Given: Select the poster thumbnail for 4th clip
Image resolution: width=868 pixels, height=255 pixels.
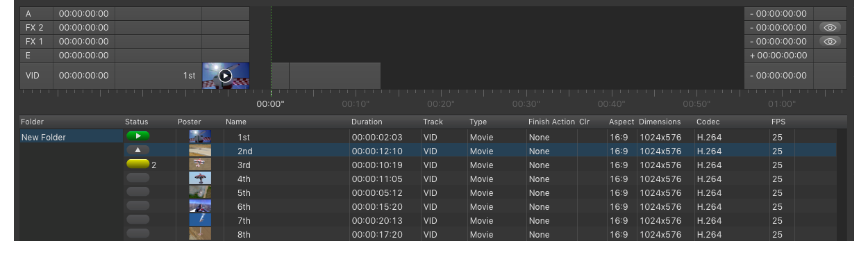Looking at the screenshot, I should (x=200, y=179).
